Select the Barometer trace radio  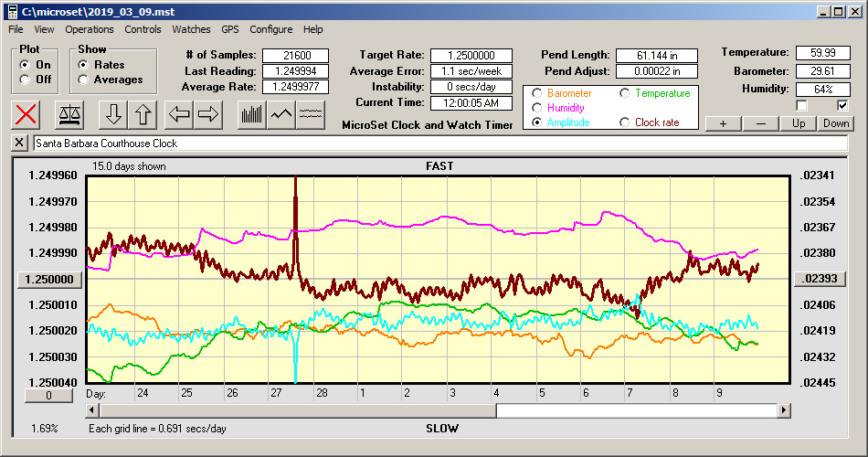tap(536, 93)
